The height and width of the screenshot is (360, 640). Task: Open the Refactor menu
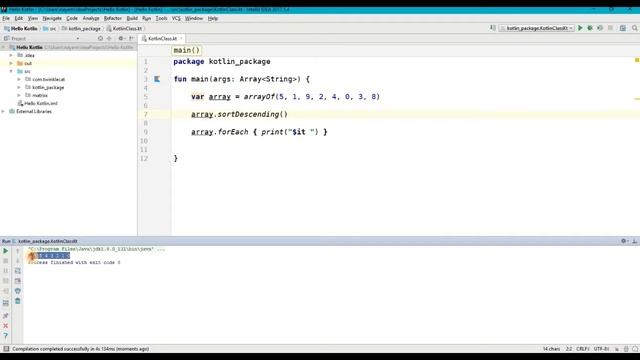pos(113,18)
